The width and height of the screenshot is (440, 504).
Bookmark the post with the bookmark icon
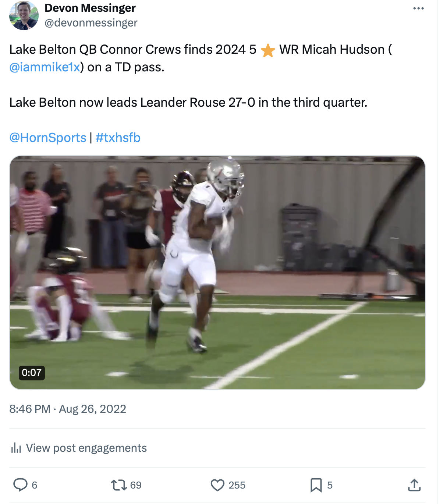tap(316, 485)
